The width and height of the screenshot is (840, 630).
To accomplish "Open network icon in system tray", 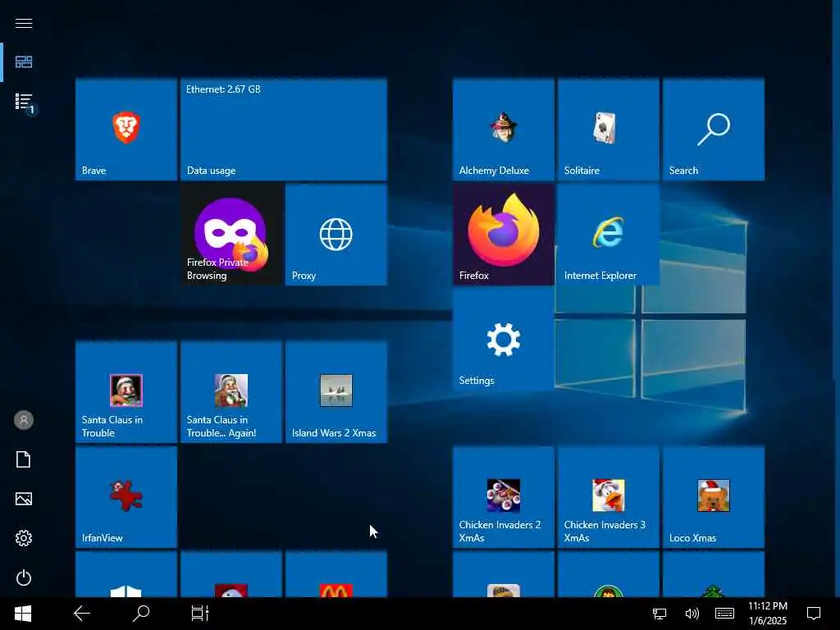I will (x=660, y=614).
